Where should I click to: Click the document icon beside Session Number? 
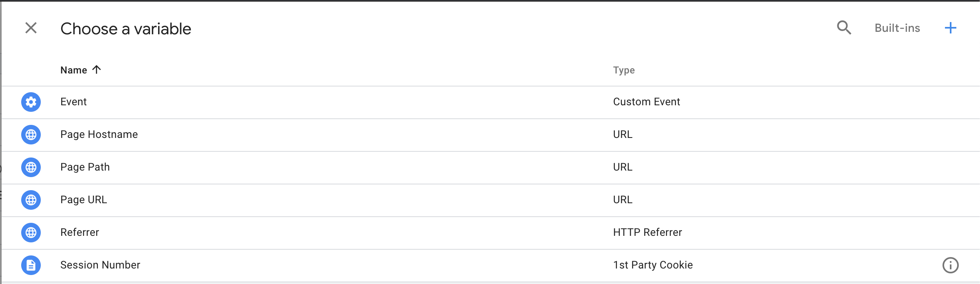click(x=31, y=265)
